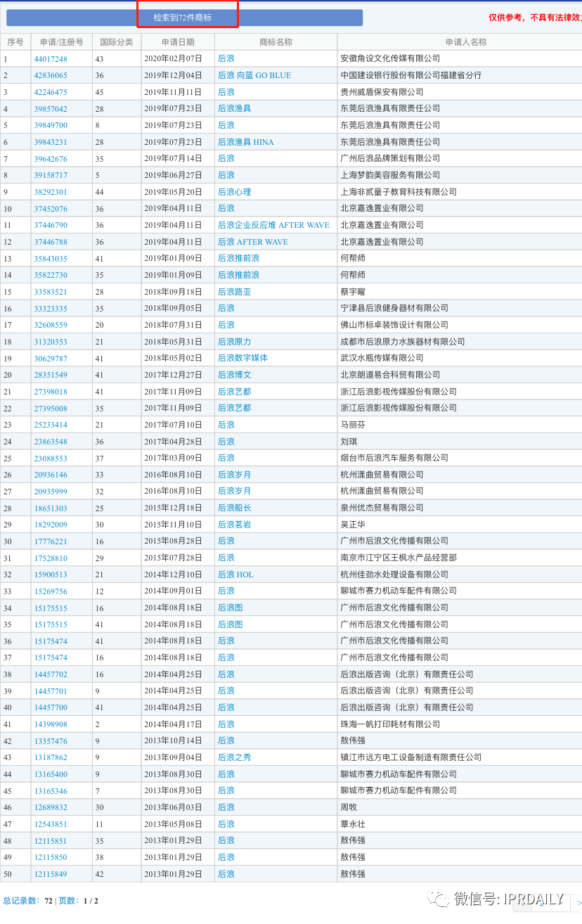582x924 pixels.
Task: Open trademark 后浪博文
Action: (234, 375)
